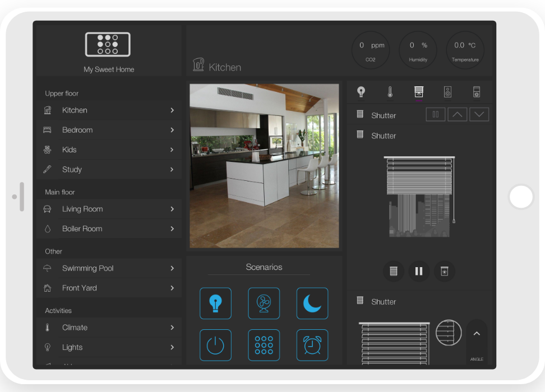Switch to the speaker audio tab
545x392 pixels.
pos(447,92)
